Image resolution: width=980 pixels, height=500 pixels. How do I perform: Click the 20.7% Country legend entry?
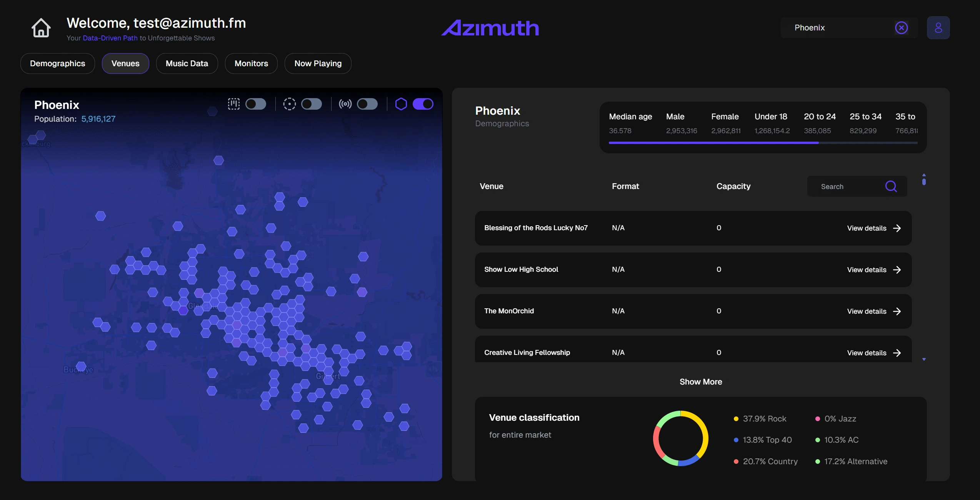(x=766, y=462)
